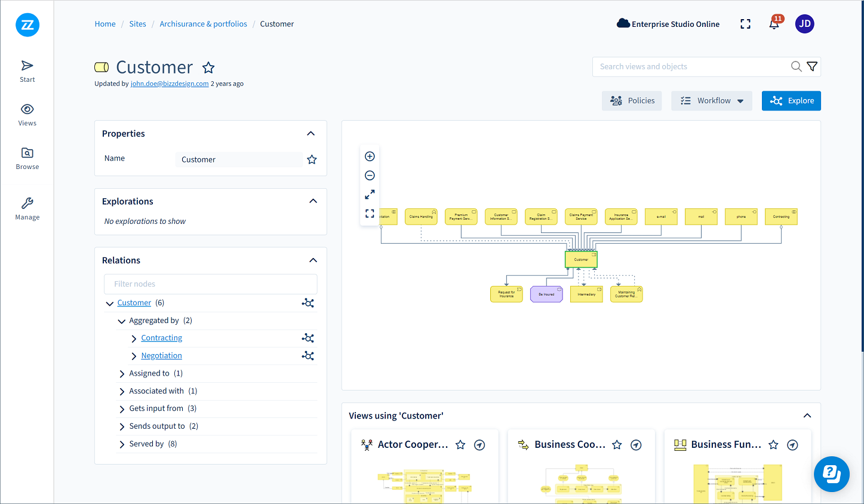
Task: Go to Views in the sidebar
Action: pos(27,115)
